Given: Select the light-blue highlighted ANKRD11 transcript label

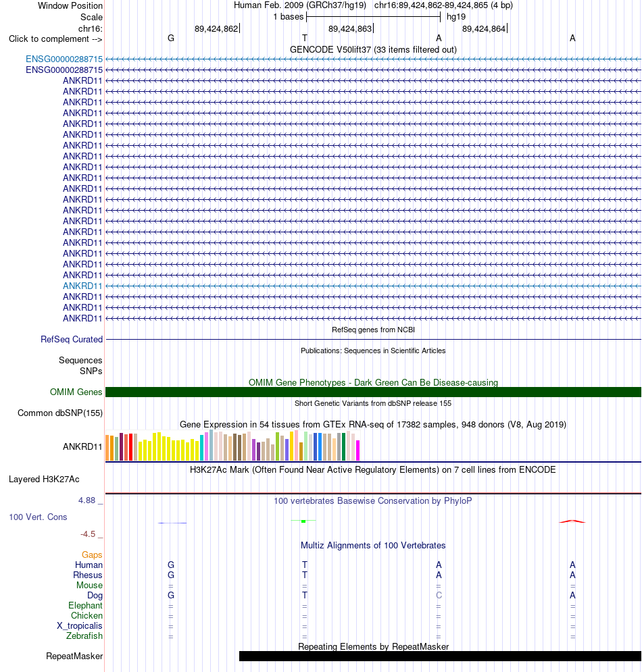Looking at the screenshot, I should [82, 286].
